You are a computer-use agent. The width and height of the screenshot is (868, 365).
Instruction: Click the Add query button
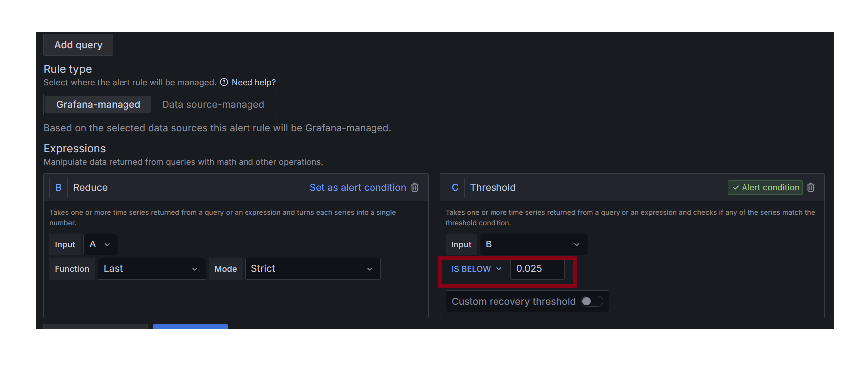(78, 45)
